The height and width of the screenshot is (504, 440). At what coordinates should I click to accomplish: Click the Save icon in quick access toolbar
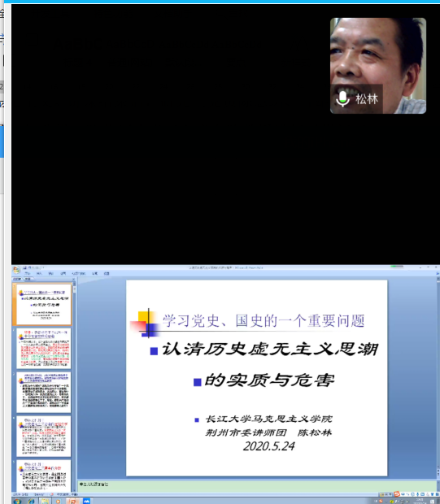[24, 267]
